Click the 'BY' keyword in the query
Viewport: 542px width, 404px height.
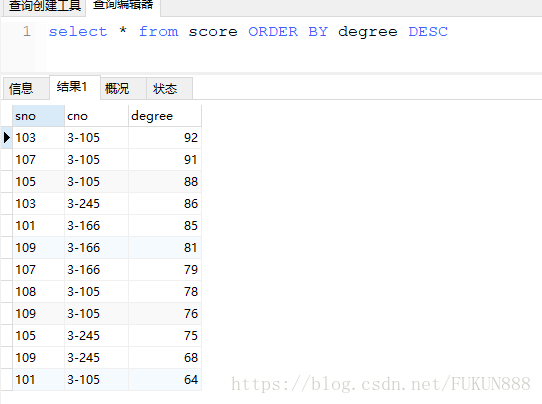(318, 32)
